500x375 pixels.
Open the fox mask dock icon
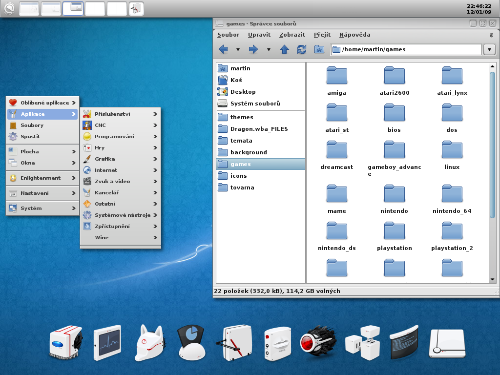click(150, 343)
